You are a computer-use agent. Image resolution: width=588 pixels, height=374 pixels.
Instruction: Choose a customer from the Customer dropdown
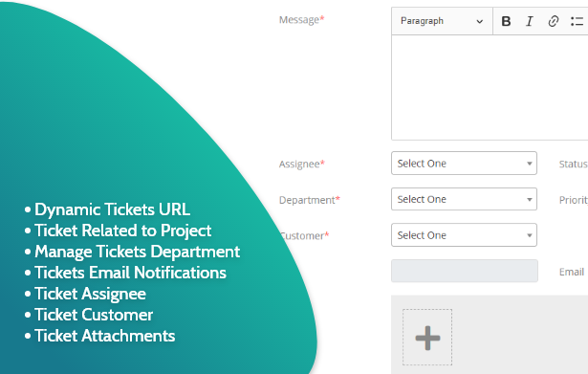tap(464, 235)
